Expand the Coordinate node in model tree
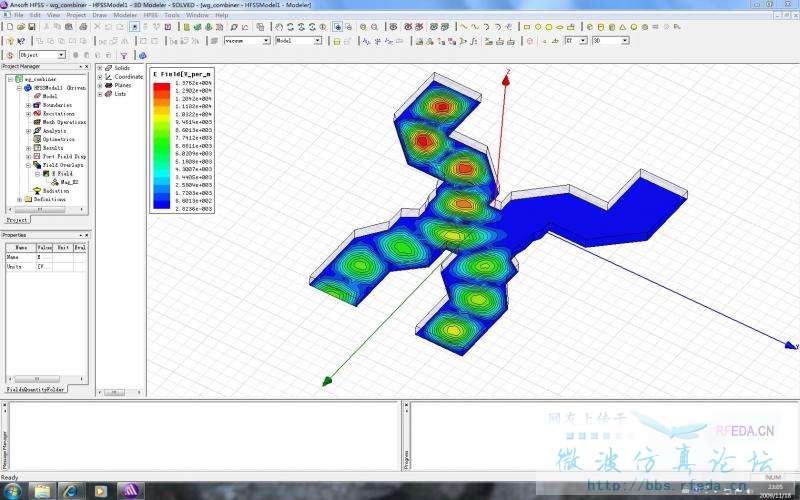The image size is (800, 500). (100, 77)
